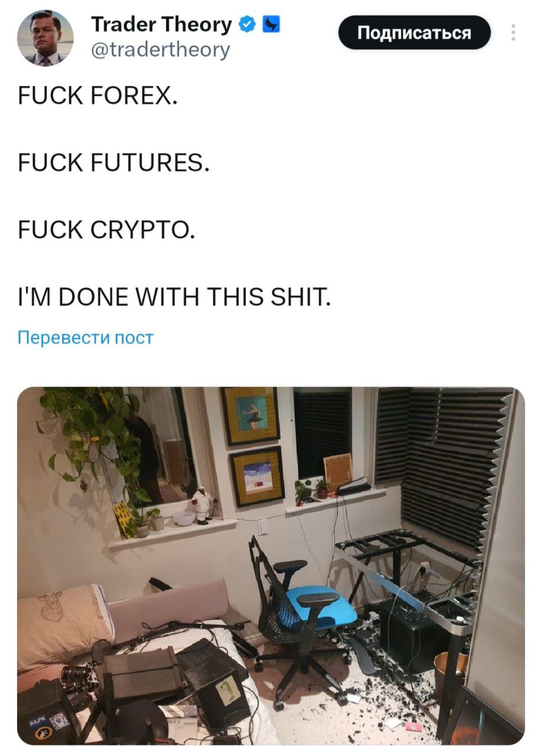
Task: Open the Trader Theory display name
Action: pos(161,25)
